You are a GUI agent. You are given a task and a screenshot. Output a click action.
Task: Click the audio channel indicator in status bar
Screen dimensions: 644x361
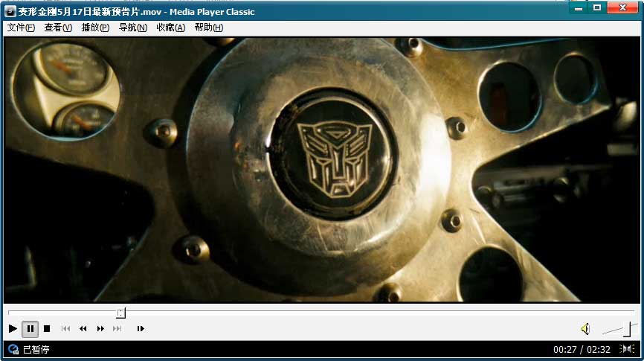(x=627, y=349)
